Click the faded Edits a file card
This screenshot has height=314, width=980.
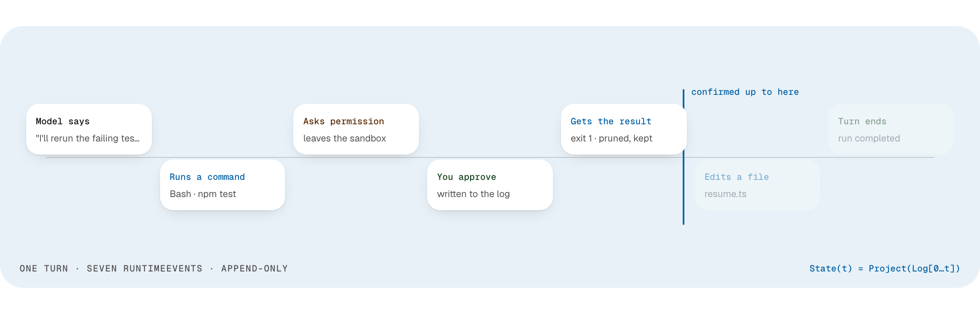click(x=757, y=185)
